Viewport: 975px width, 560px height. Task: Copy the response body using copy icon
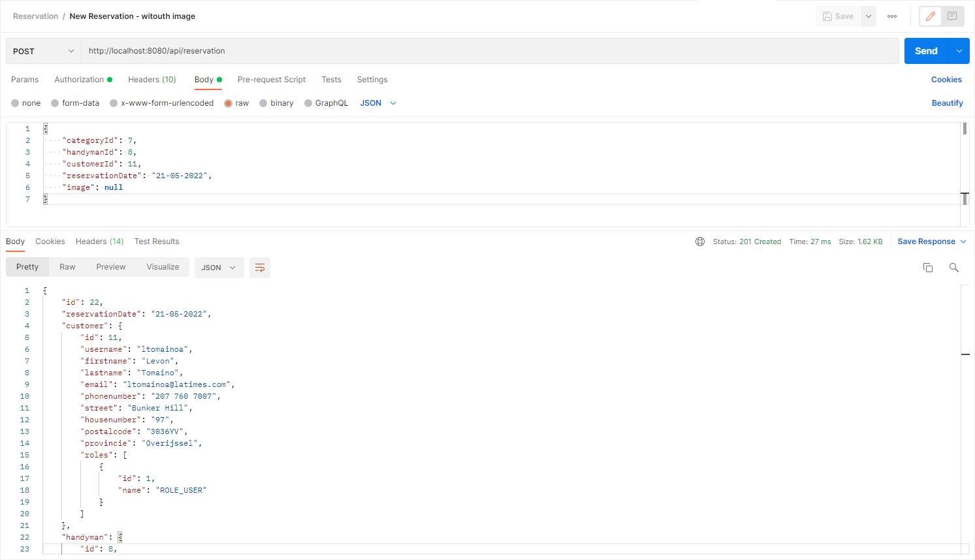click(928, 267)
